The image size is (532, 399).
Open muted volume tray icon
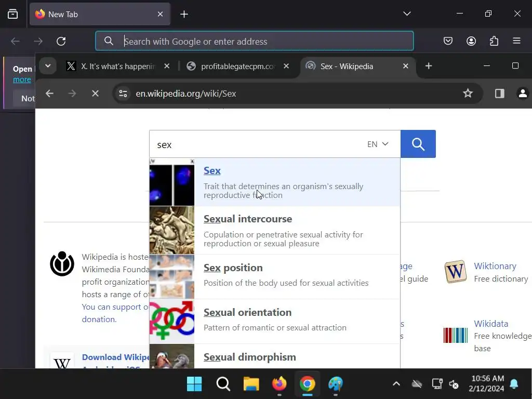point(454,384)
